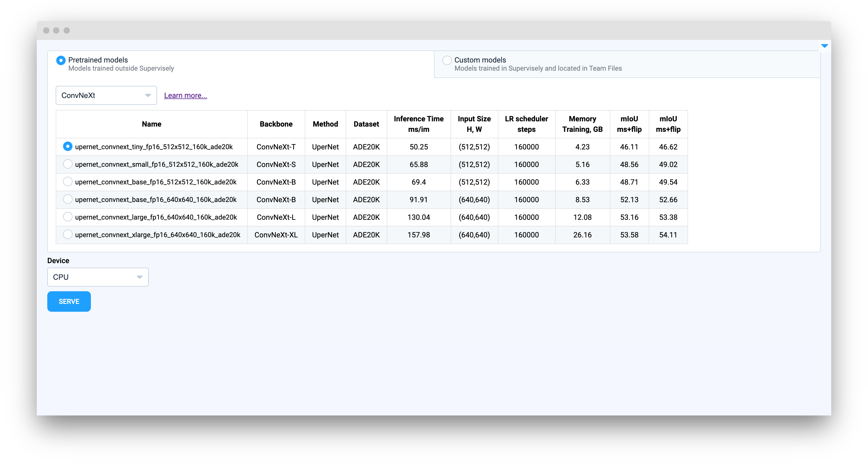Choose upernet_convnext_large_fp16_640x640 model radio

coord(68,217)
